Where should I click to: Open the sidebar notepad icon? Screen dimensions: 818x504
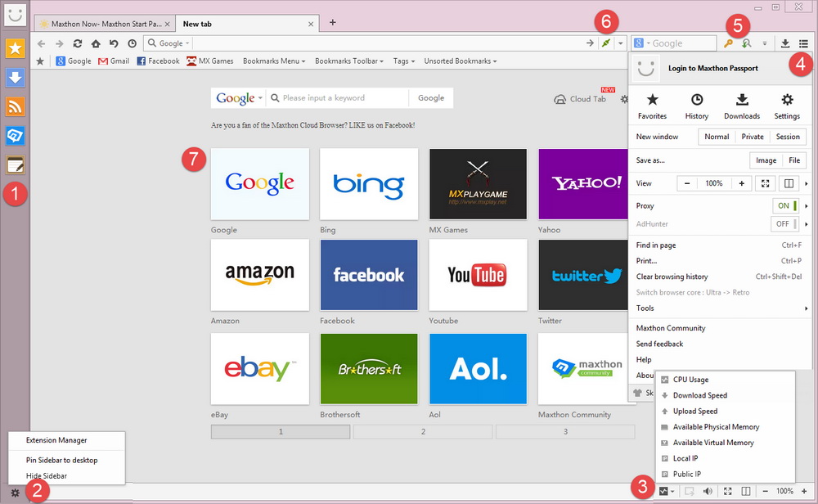pos(15,165)
